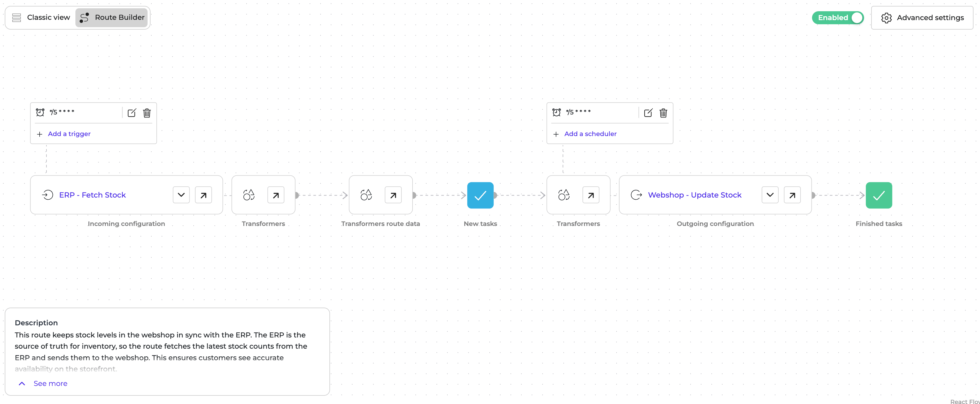Click the See more chevron icon
Screen dimensions: 980x404
pos(22,384)
